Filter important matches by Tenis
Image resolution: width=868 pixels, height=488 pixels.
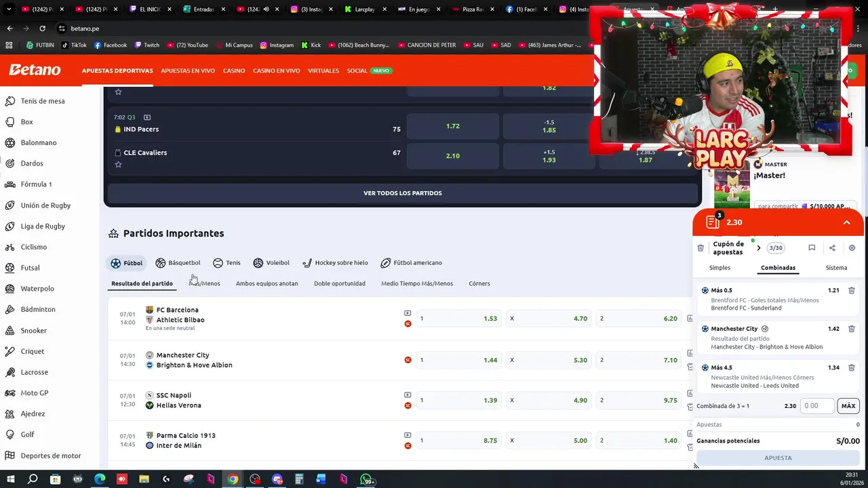pos(226,263)
